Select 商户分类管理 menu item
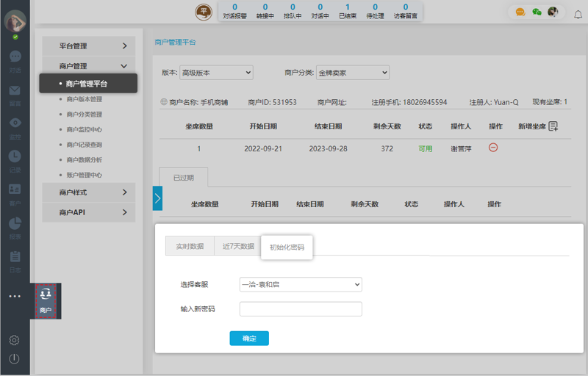 (x=85, y=115)
